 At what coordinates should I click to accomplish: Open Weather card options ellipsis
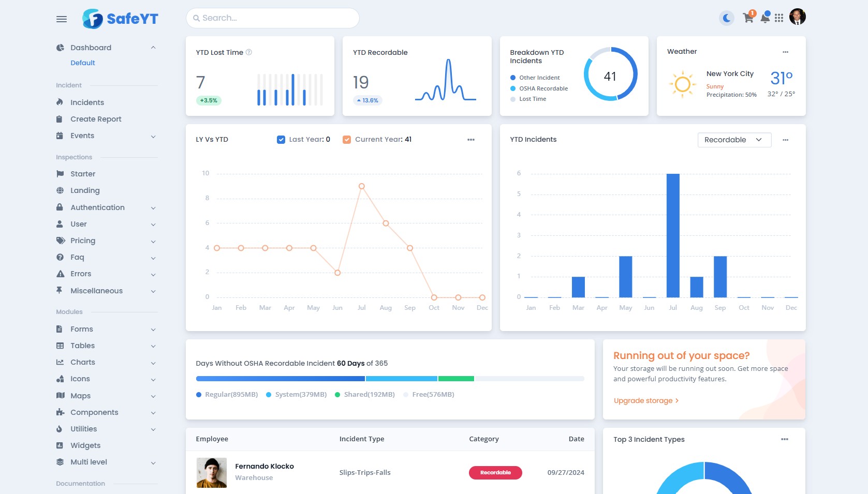coord(785,52)
